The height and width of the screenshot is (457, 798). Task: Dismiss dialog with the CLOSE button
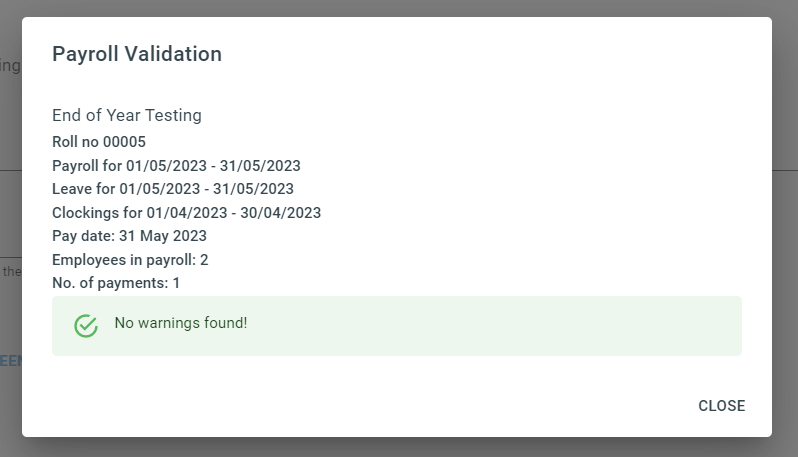pyautogui.click(x=721, y=406)
